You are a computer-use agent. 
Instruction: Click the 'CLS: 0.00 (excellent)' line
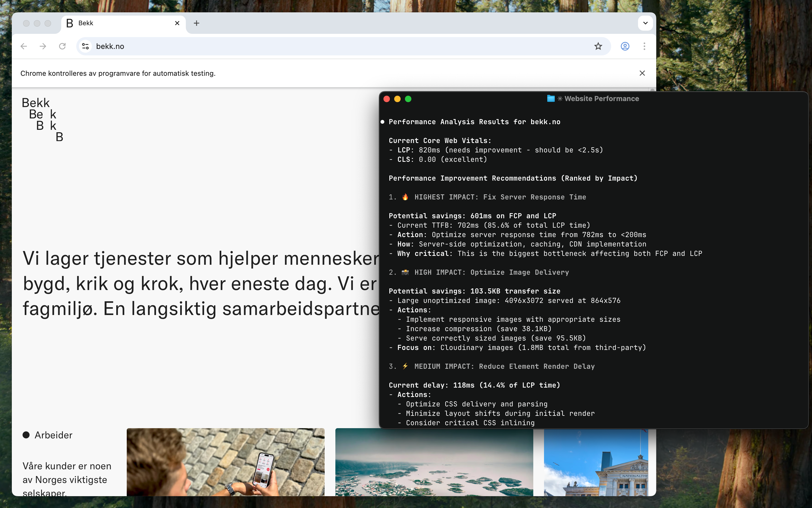pyautogui.click(x=438, y=160)
